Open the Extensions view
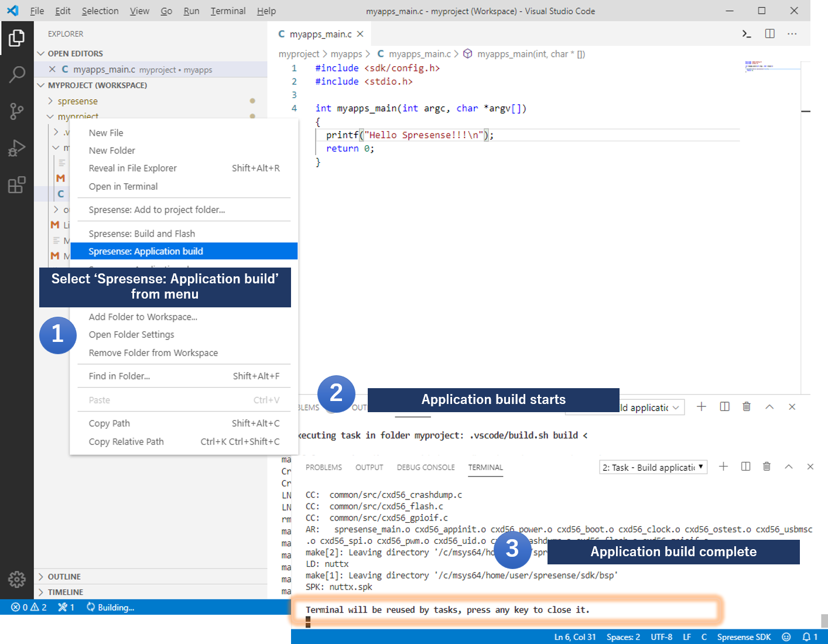This screenshot has width=828, height=644. tap(17, 185)
